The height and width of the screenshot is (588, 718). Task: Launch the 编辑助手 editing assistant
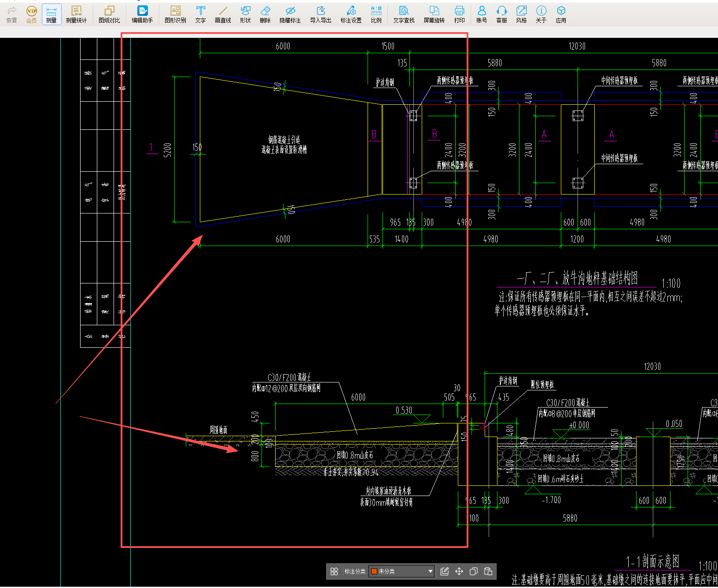point(142,14)
